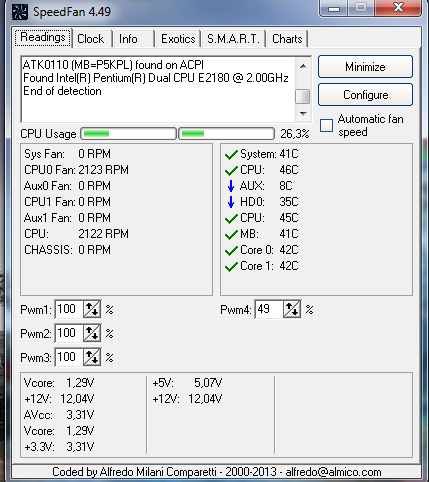Select the 'Sys Fan: 0 RPM' reading
Viewport: 429px width, 482px height.
(x=67, y=154)
